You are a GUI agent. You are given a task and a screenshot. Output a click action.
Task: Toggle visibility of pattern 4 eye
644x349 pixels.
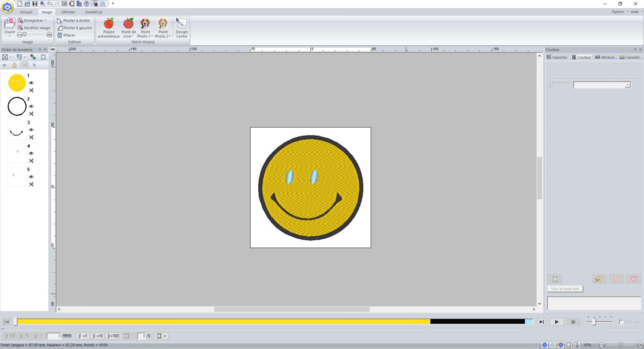point(31,153)
